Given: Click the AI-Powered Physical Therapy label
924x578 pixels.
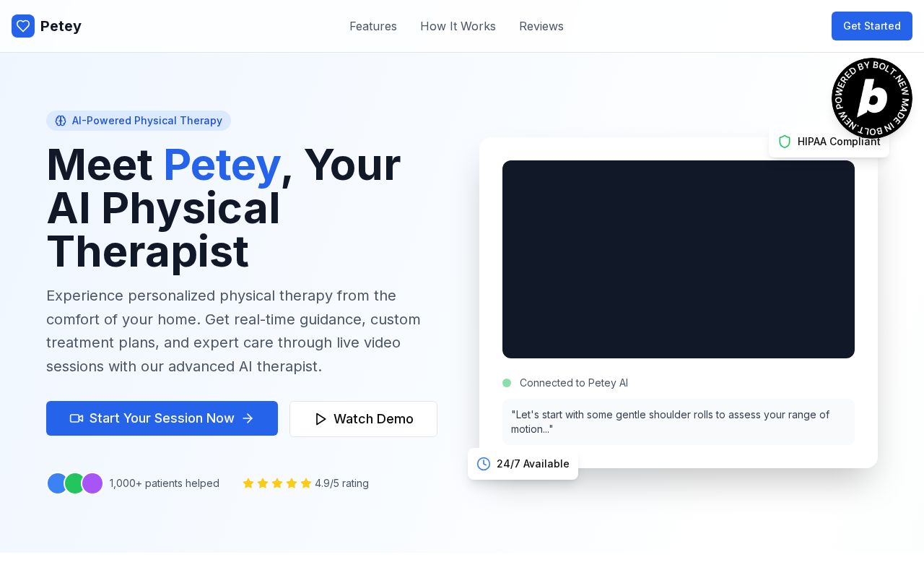Looking at the screenshot, I should coord(147,121).
